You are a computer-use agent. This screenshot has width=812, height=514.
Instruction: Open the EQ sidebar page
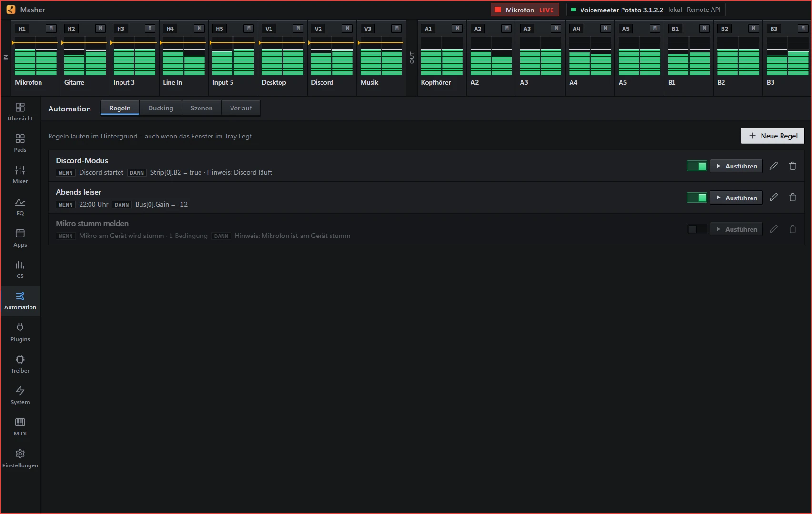(20, 207)
